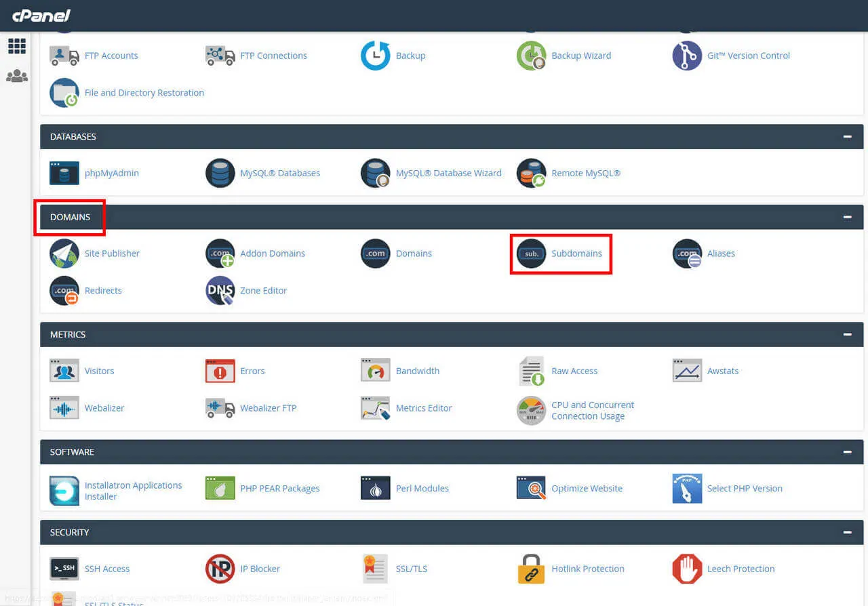Click the PHP PEAR Packages icon
This screenshot has width=868, height=606.
[x=220, y=488]
